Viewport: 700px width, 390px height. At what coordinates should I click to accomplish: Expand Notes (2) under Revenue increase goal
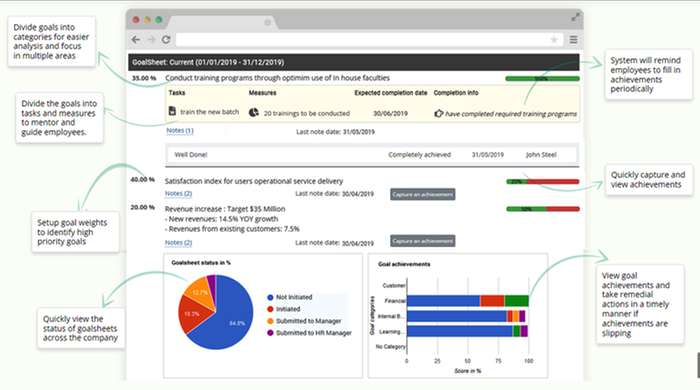pyautogui.click(x=178, y=243)
